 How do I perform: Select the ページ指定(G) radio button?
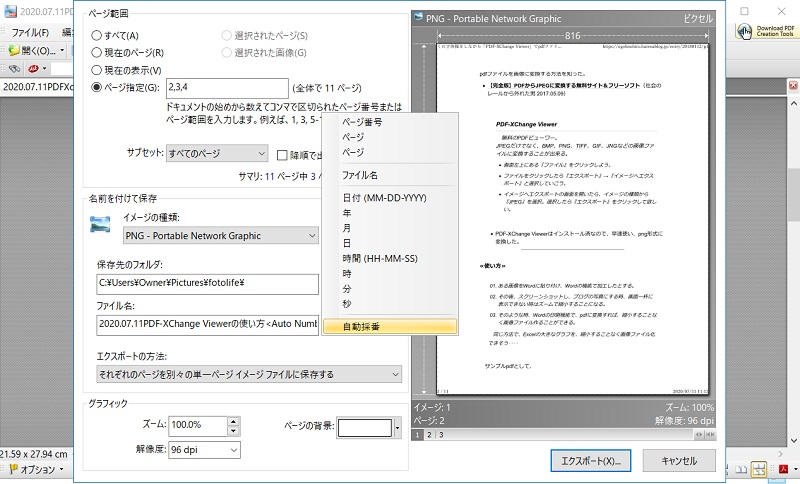coord(96,87)
